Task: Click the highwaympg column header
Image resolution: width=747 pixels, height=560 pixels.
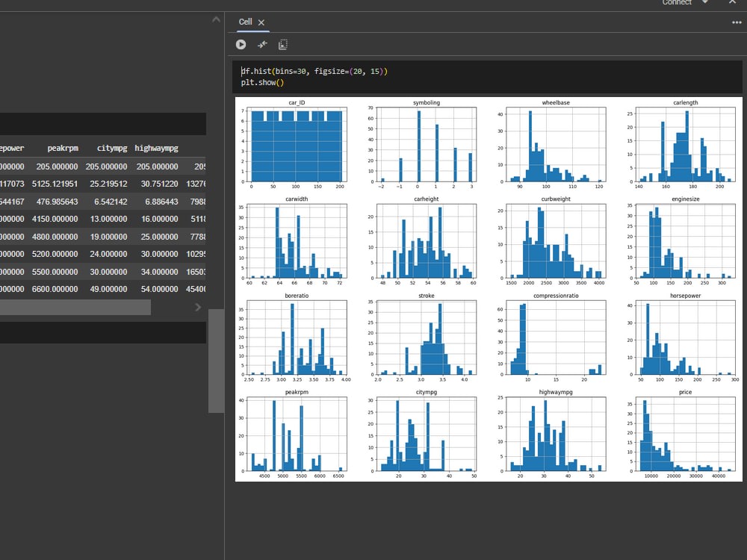Action: coord(156,148)
